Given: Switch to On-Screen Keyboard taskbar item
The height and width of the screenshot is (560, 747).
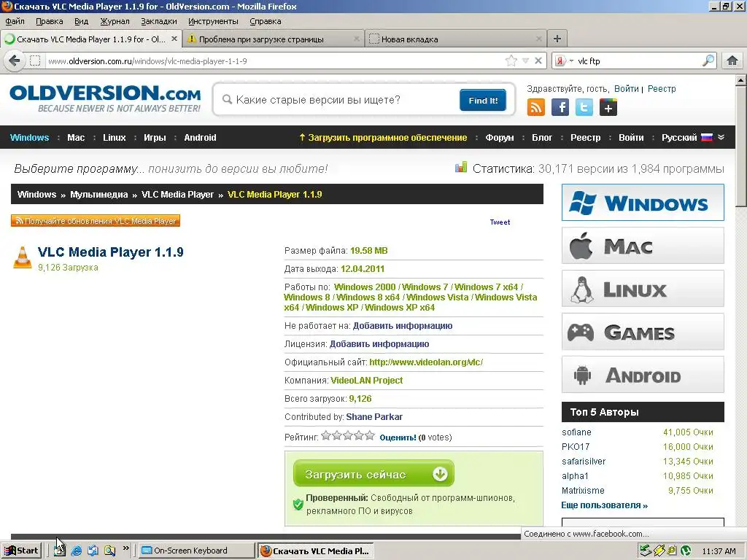Looking at the screenshot, I should pos(196,551).
